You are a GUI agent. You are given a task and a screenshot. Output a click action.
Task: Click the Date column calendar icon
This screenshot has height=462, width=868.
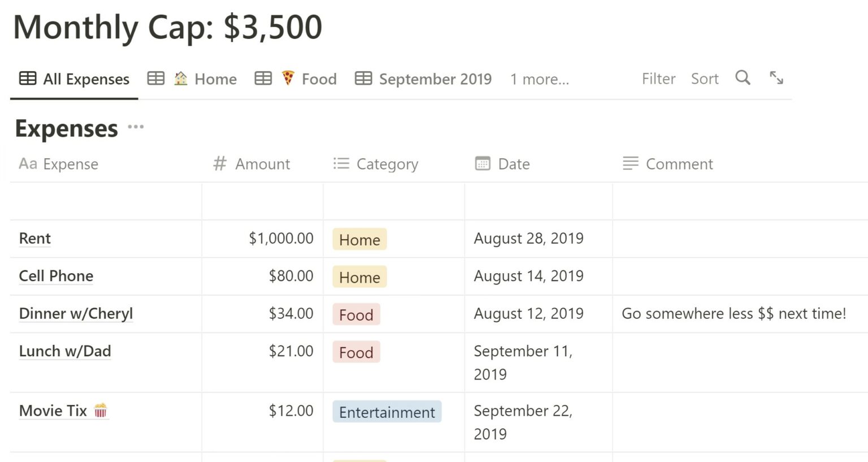point(483,164)
